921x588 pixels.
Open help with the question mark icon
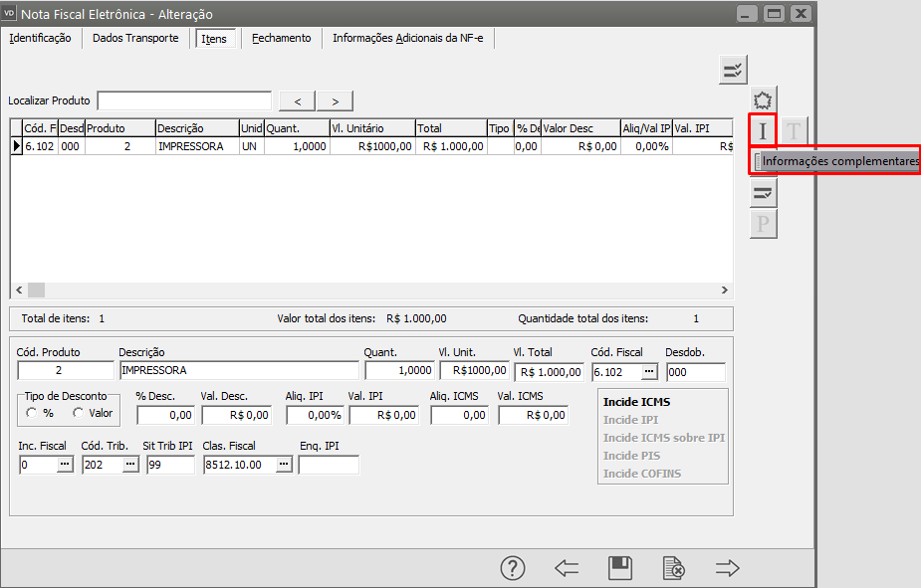click(x=512, y=568)
